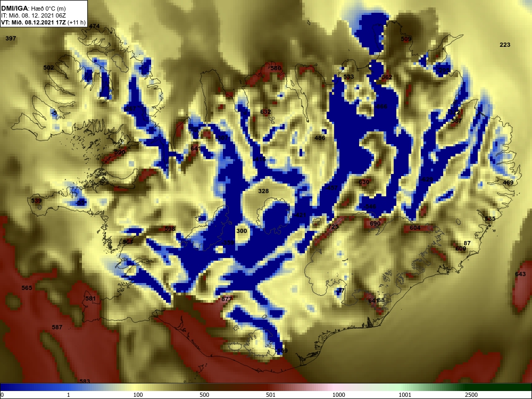Viewport: 532px width, 399px height.
Task: Click the '604' map value label
Action: coord(415,228)
